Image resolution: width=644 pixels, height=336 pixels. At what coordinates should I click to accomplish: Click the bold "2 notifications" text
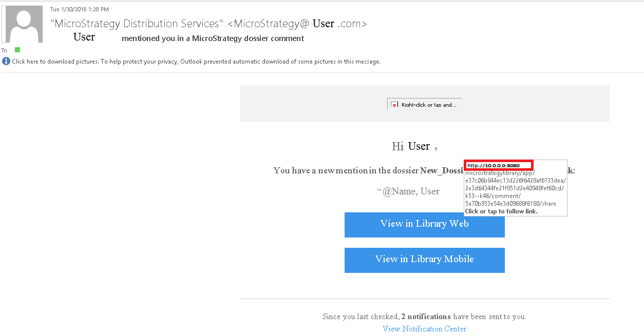(x=426, y=317)
